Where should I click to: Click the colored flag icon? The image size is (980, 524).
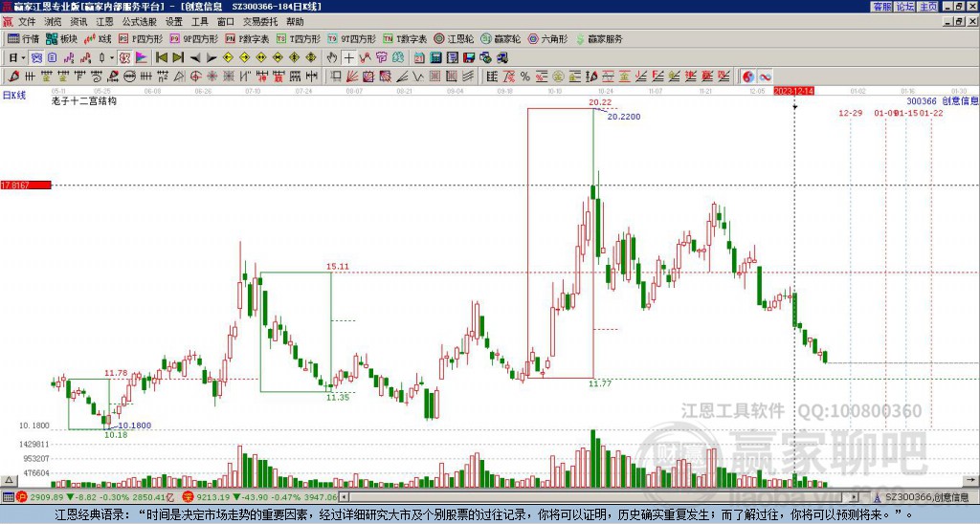[x=142, y=58]
